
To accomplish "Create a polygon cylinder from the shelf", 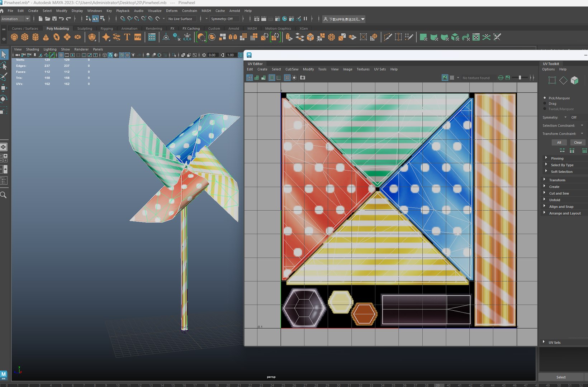I will click(x=35, y=37).
